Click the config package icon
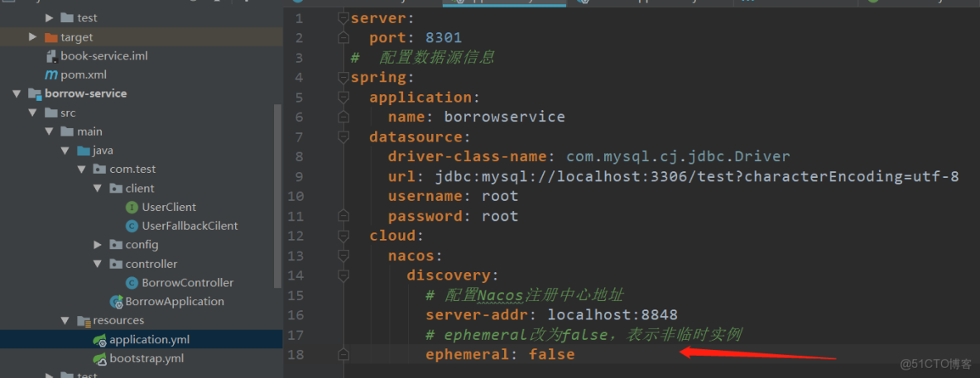This screenshot has width=980, height=378. click(x=116, y=245)
